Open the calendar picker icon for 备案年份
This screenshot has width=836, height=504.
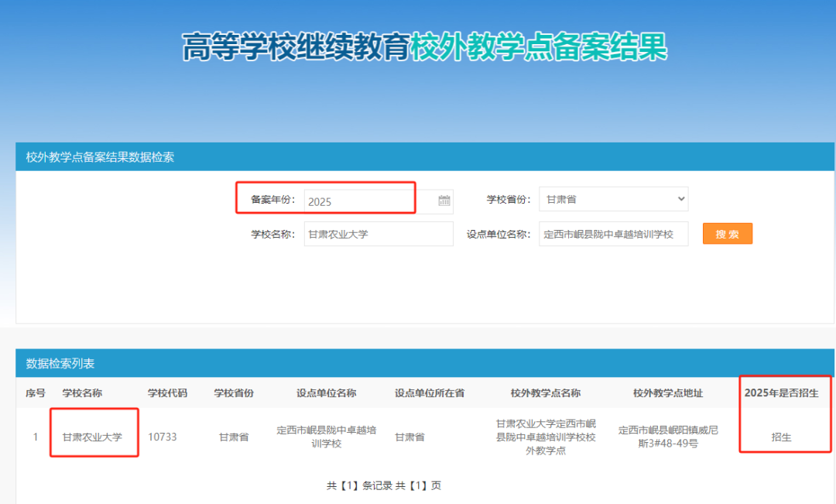pyautogui.click(x=444, y=201)
